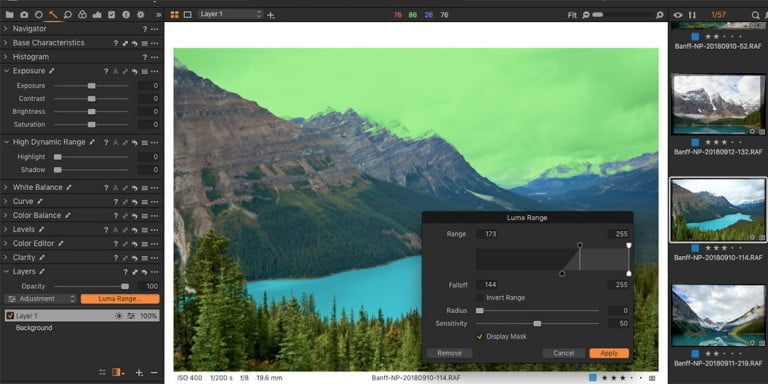The height and width of the screenshot is (384, 768).
Task: Reset the Color Balance tool
Action: coord(135,216)
